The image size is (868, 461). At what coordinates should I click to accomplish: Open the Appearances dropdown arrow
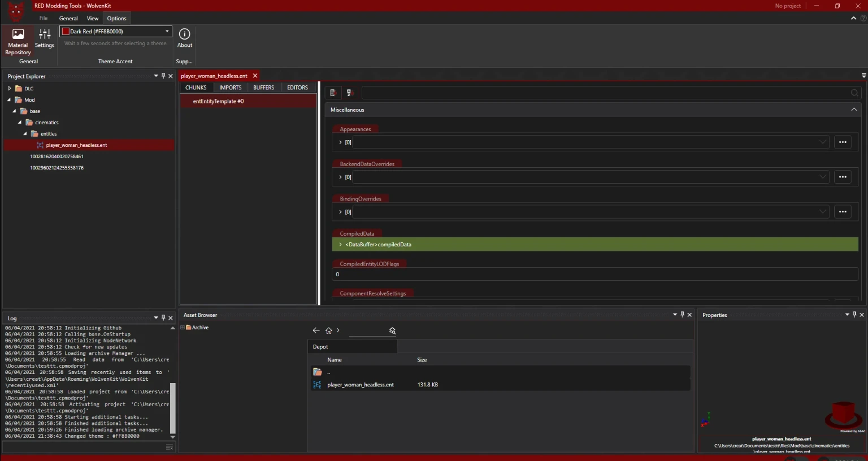pyautogui.click(x=823, y=142)
